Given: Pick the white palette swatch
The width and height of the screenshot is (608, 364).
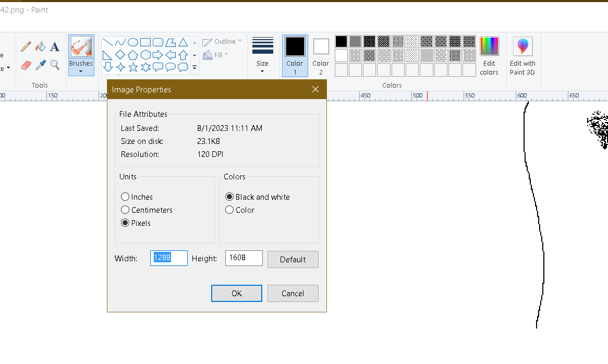Looking at the screenshot, I should pyautogui.click(x=341, y=55).
